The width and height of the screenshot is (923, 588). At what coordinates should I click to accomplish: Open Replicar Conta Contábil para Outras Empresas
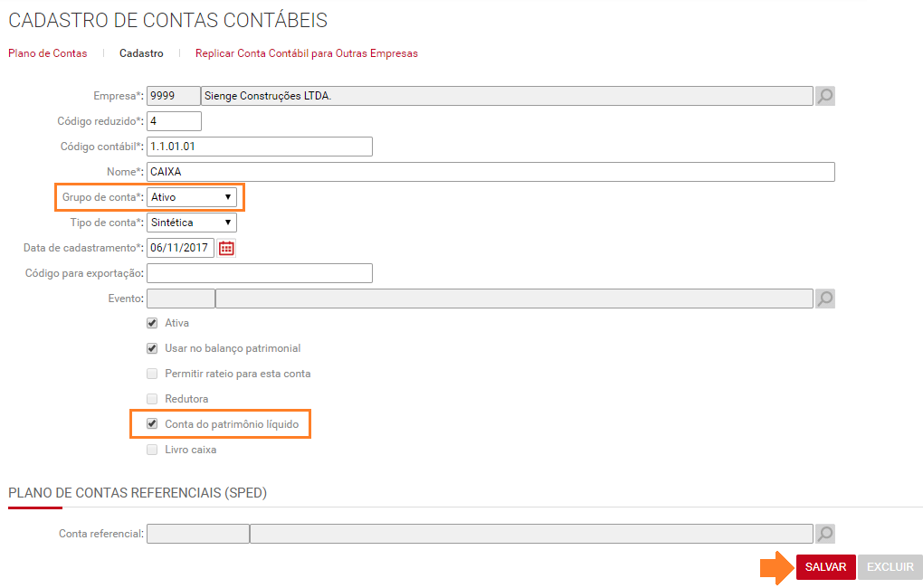point(307,53)
